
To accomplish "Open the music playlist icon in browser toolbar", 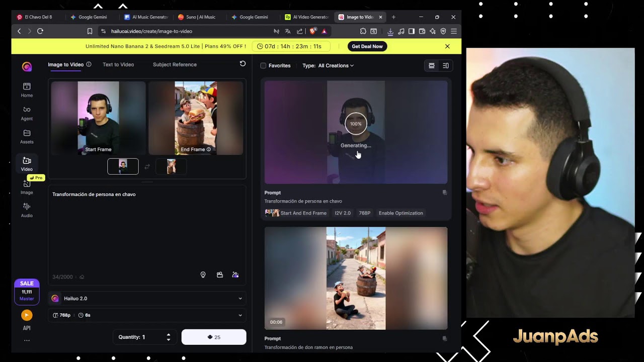I will tap(401, 31).
